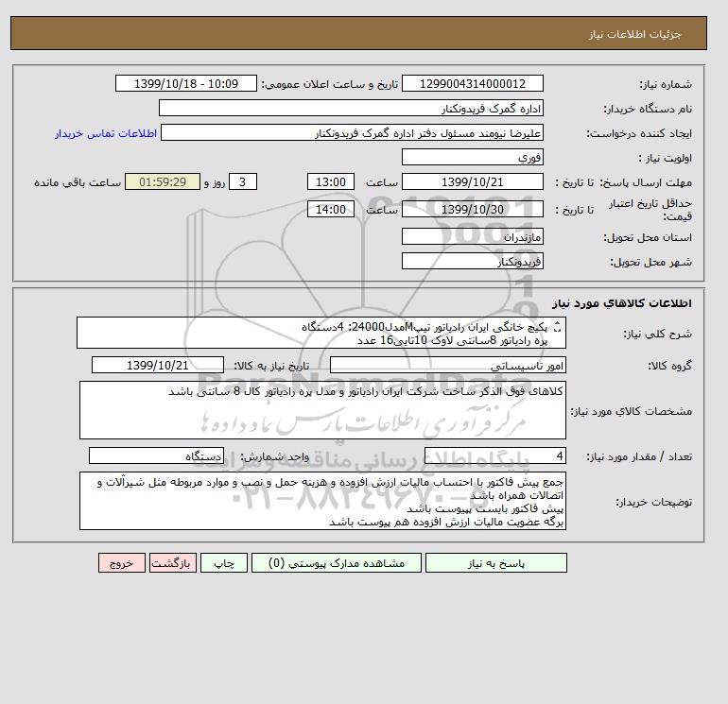Screen dimensions: 728x704
Task: Click the ایجاد کننده درخواست label
Action: pyautogui.click(x=639, y=133)
